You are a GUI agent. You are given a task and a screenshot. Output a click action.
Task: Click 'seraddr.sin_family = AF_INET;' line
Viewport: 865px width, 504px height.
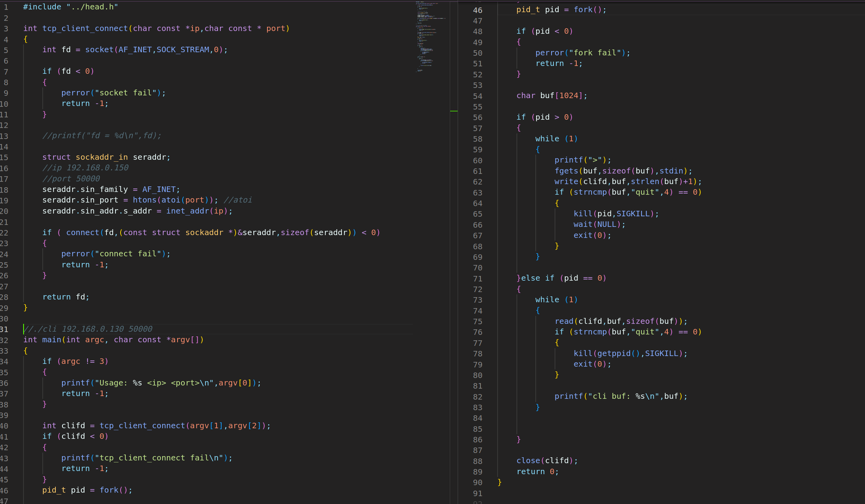(x=111, y=189)
